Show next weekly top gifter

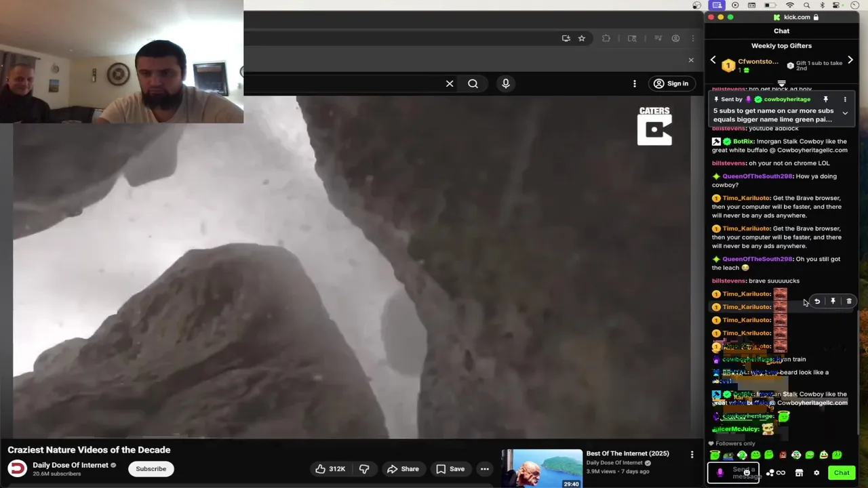pyautogui.click(x=850, y=60)
